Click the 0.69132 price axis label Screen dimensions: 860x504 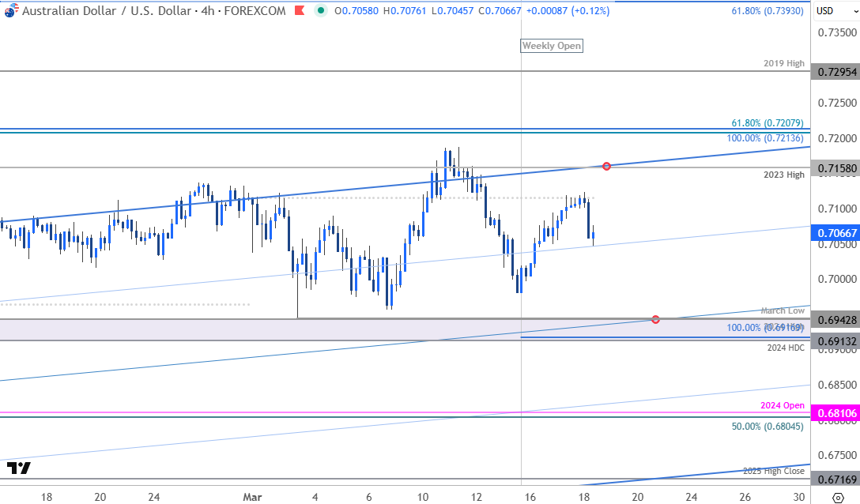tap(837, 341)
